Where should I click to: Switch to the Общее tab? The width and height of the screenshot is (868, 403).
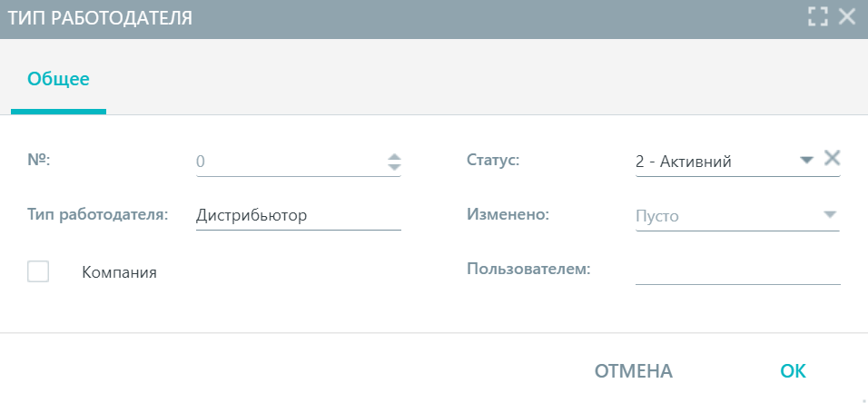coord(58,79)
